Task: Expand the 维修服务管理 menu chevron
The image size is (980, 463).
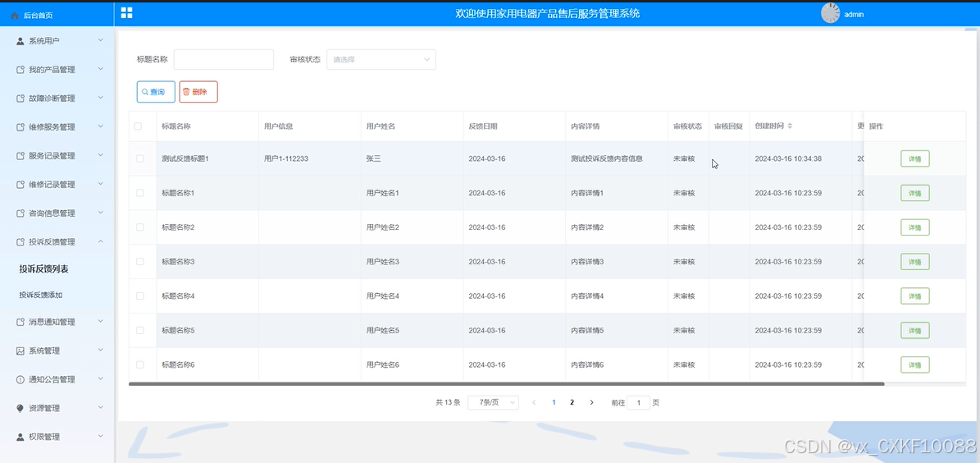Action: (101, 126)
